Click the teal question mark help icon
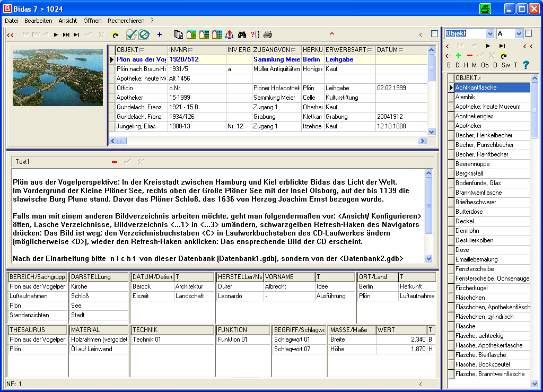 click(526, 65)
